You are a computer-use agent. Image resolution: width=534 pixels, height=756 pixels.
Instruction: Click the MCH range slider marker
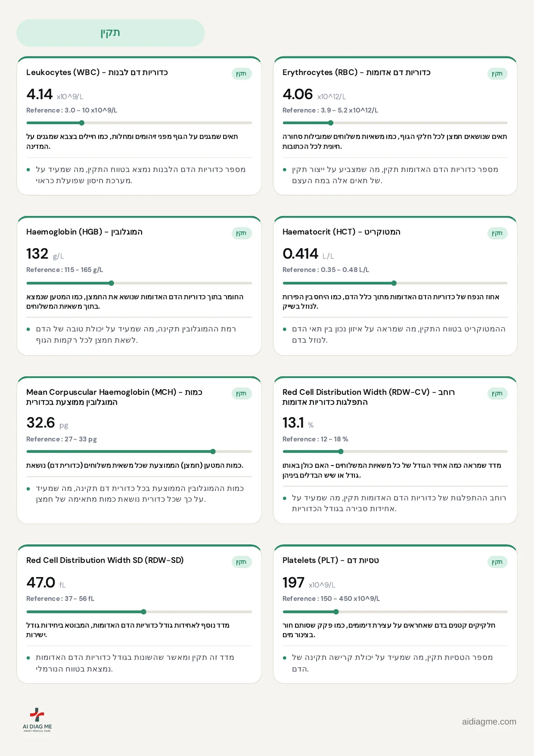pyautogui.click(x=213, y=451)
